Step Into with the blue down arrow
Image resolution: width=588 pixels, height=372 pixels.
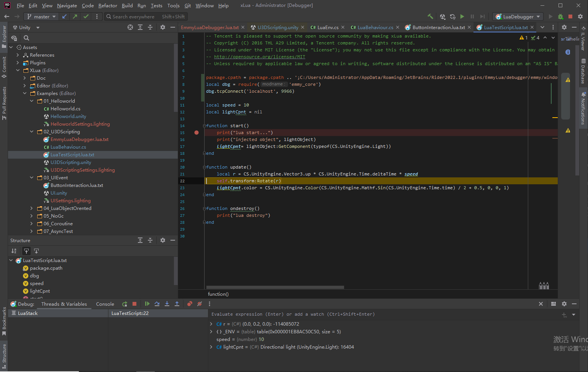167,304
